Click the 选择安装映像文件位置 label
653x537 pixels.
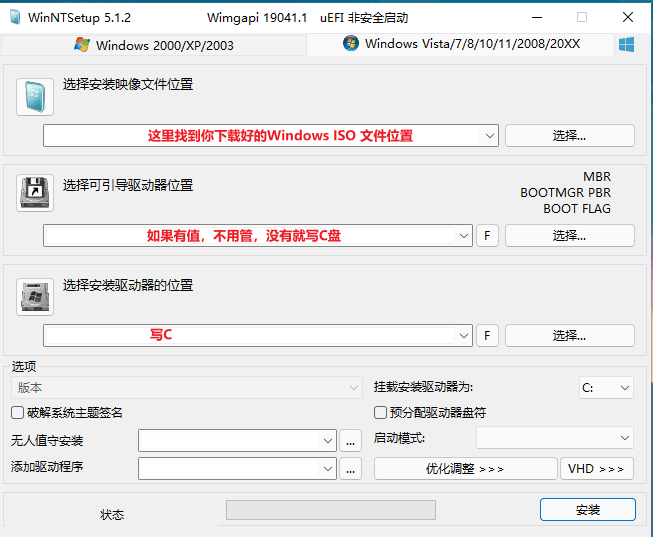pos(128,85)
